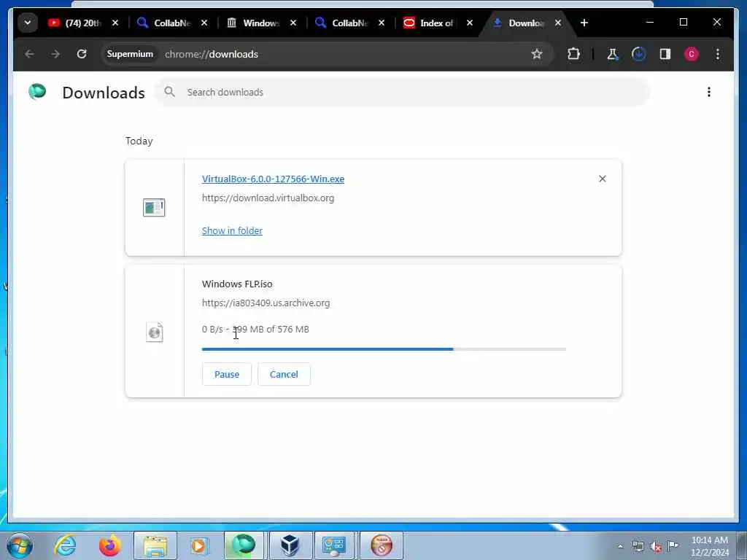Cancel the Windows FLP.iso download
This screenshot has width=747, height=560.
[284, 374]
